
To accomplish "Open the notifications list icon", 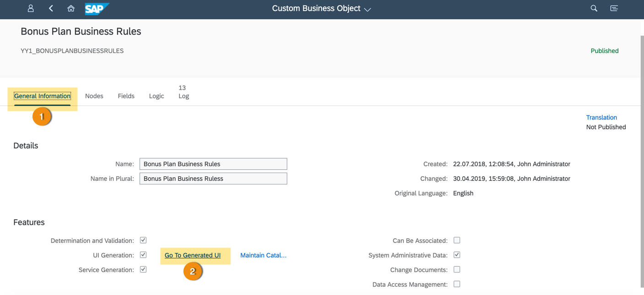I will point(614,8).
